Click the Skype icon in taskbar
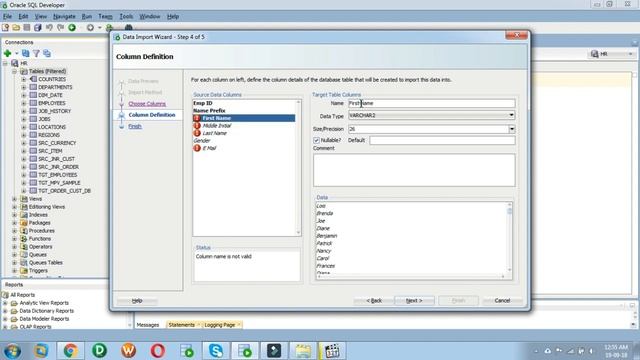This screenshot has height=360, width=640. click(216, 351)
